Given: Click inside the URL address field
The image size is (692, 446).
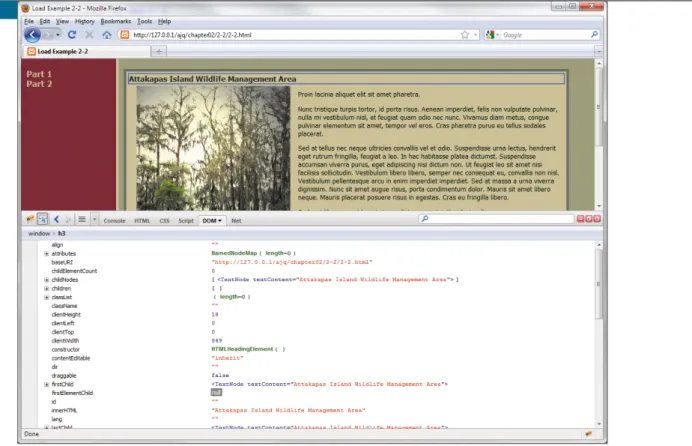Looking at the screenshot, I should pyautogui.click(x=293, y=35).
